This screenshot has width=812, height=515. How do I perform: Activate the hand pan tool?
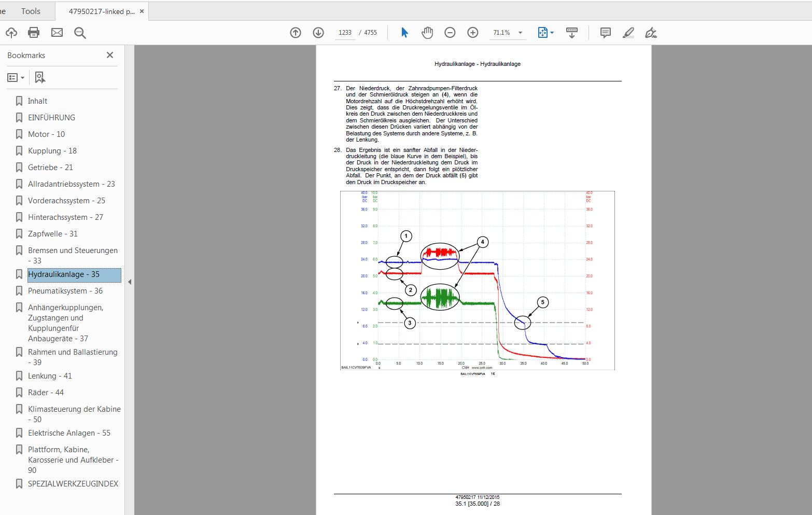(427, 33)
